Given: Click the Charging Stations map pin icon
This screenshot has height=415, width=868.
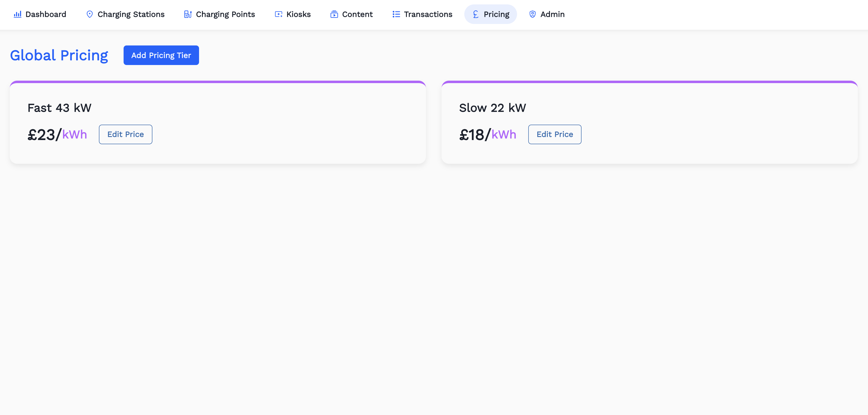Looking at the screenshot, I should click(x=89, y=14).
